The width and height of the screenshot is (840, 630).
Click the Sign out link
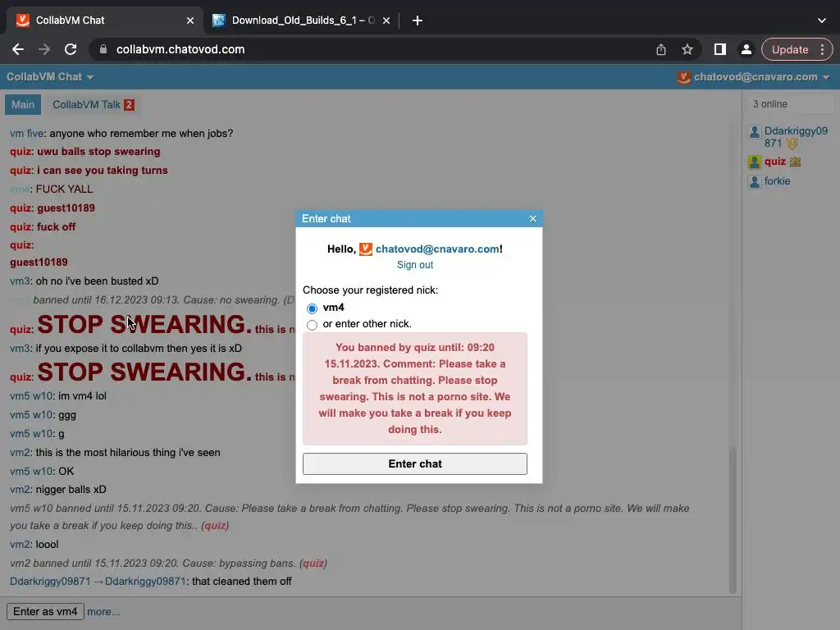(414, 265)
